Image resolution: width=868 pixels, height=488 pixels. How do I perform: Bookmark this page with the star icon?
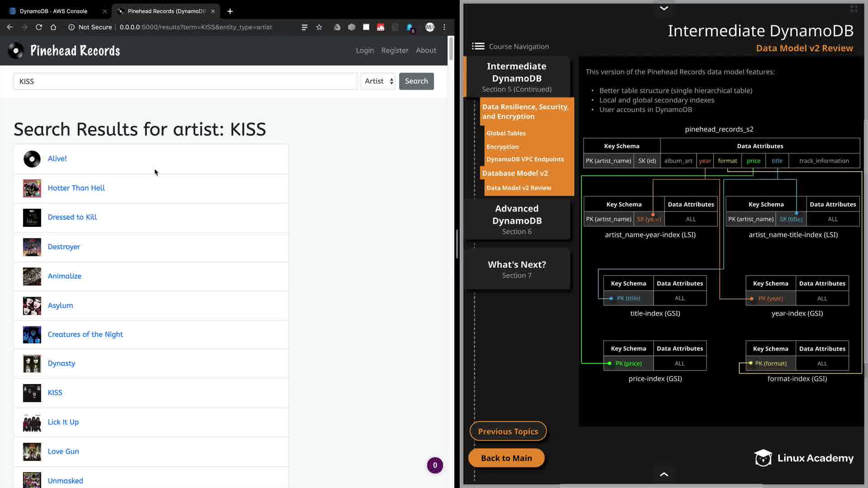point(319,27)
